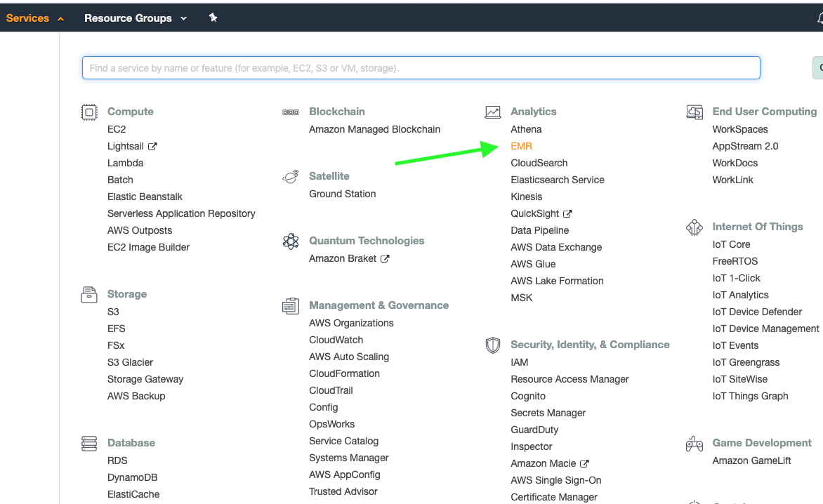The height and width of the screenshot is (504, 823).
Task: Open the RDS service
Action: tap(117, 460)
